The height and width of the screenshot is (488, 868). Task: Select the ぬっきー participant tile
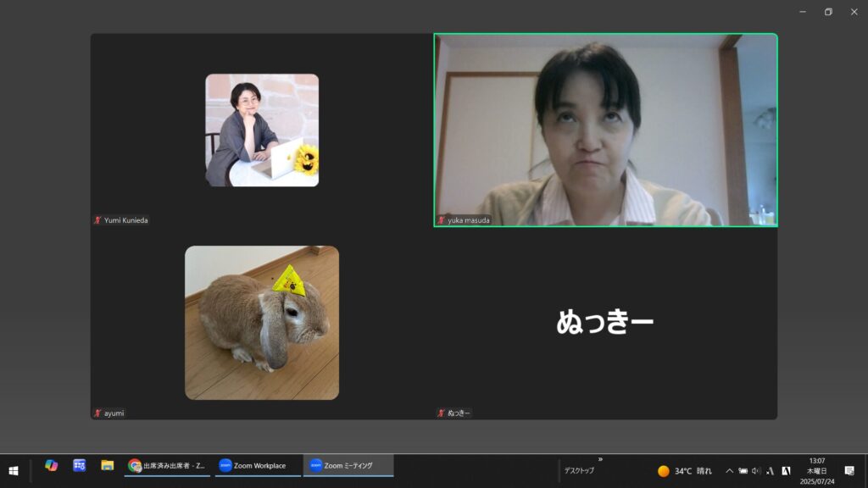(x=605, y=322)
